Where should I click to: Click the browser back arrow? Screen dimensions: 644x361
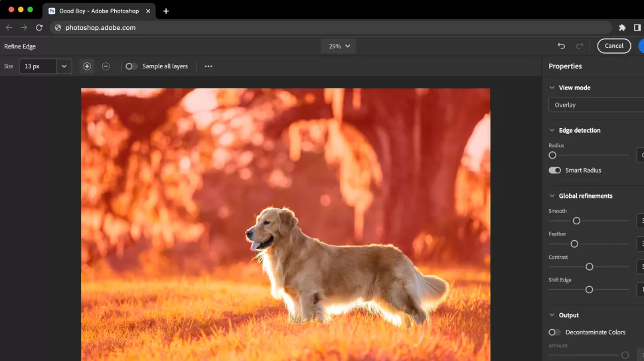tap(9, 27)
